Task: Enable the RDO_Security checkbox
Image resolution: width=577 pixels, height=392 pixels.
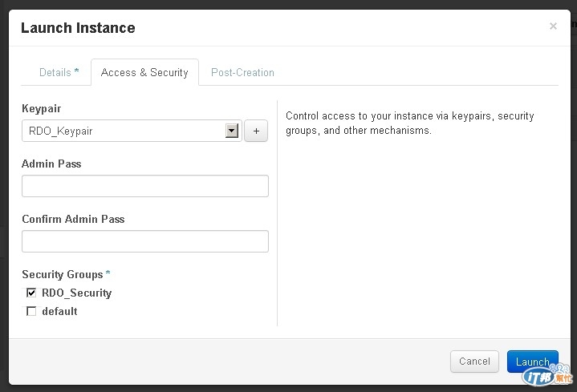Action: click(31, 293)
